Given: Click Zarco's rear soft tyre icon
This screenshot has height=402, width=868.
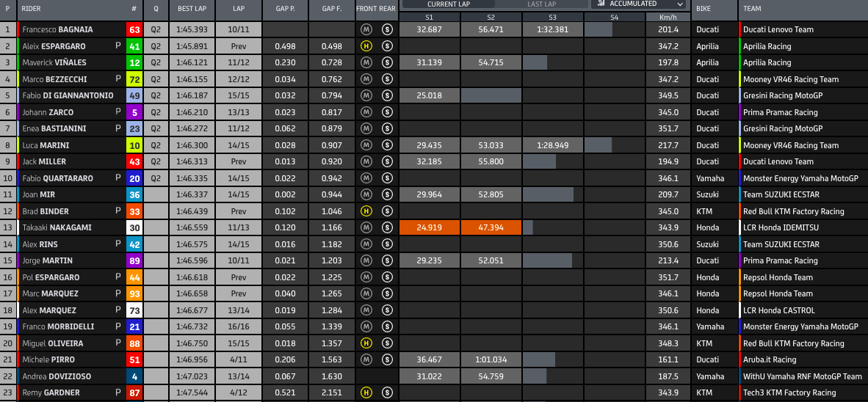Looking at the screenshot, I should pos(387,112).
